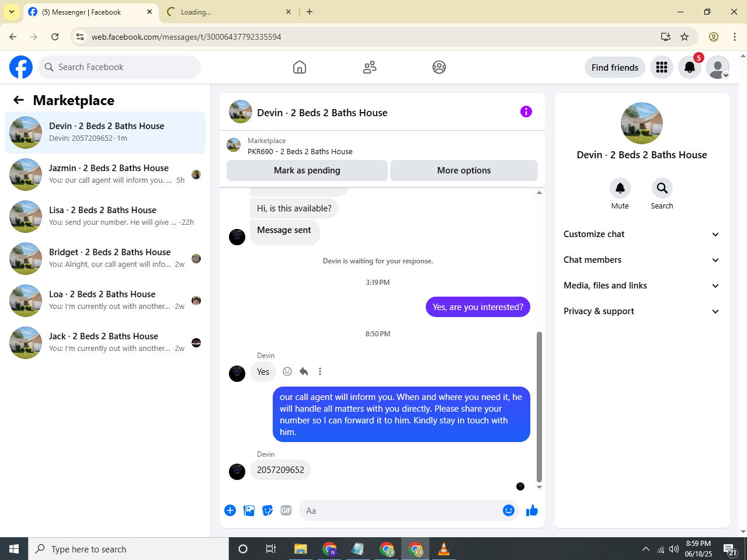Click the large listing photo in right panel

tap(641, 123)
